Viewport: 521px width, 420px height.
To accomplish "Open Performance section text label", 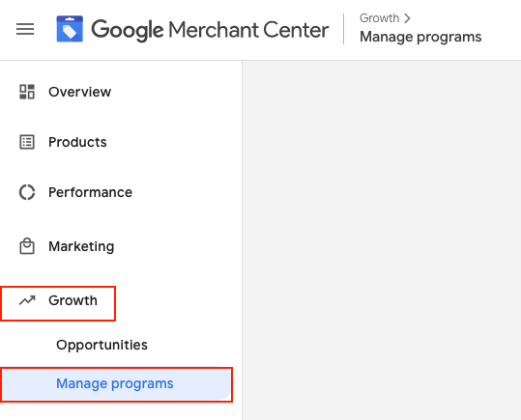I will coord(91,192).
